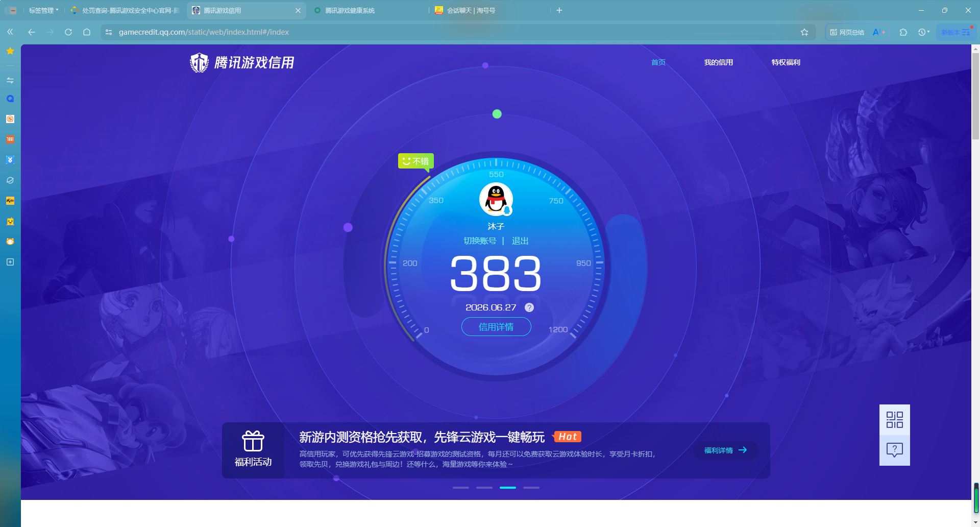
Task: Click the 网页总结 AI button
Action: [847, 32]
